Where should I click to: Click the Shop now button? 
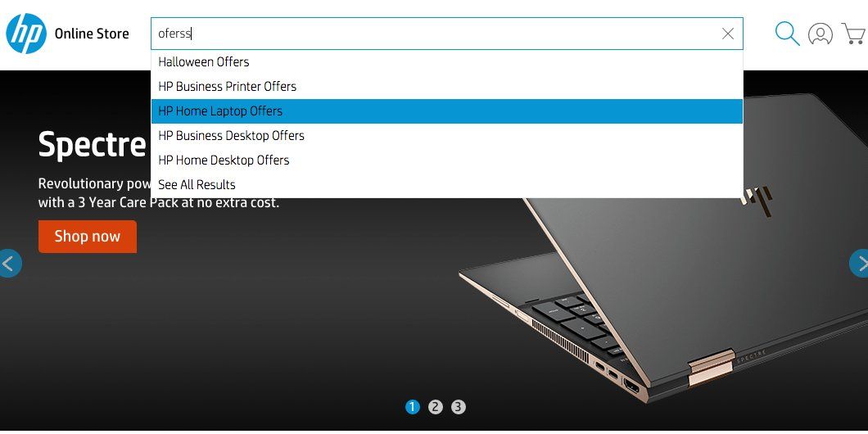click(88, 237)
